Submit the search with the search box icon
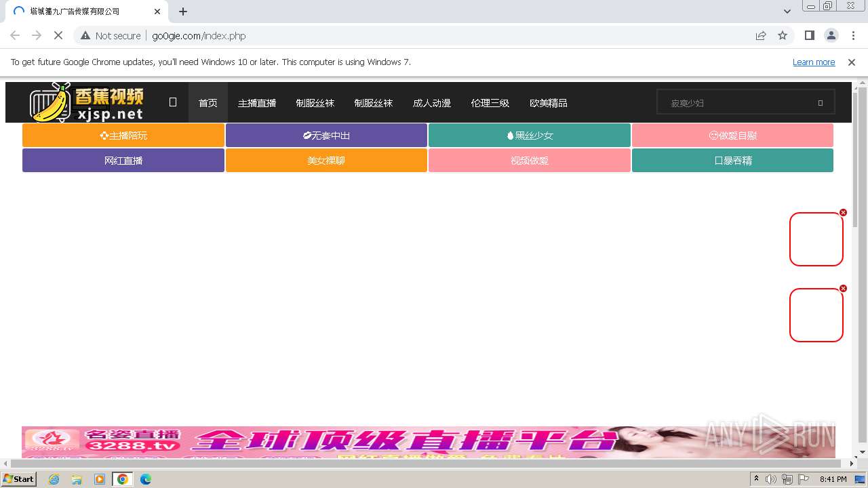This screenshot has width=868, height=488. coord(820,103)
